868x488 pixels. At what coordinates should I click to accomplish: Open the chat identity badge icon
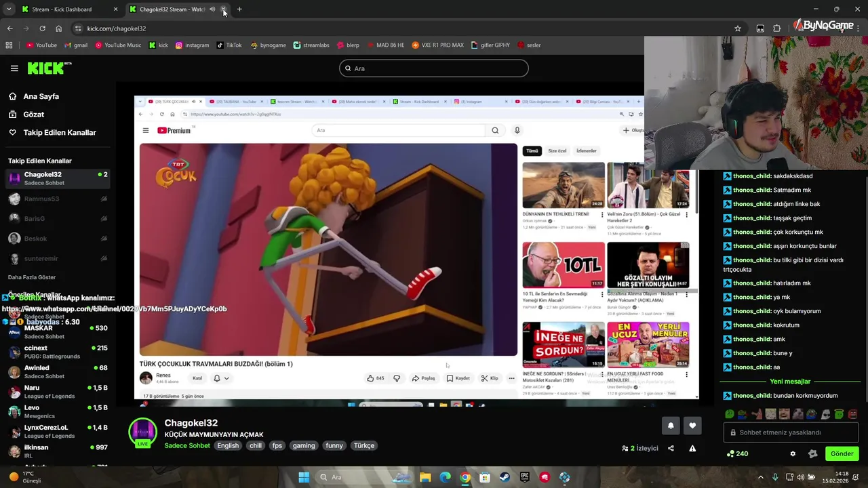point(813,454)
